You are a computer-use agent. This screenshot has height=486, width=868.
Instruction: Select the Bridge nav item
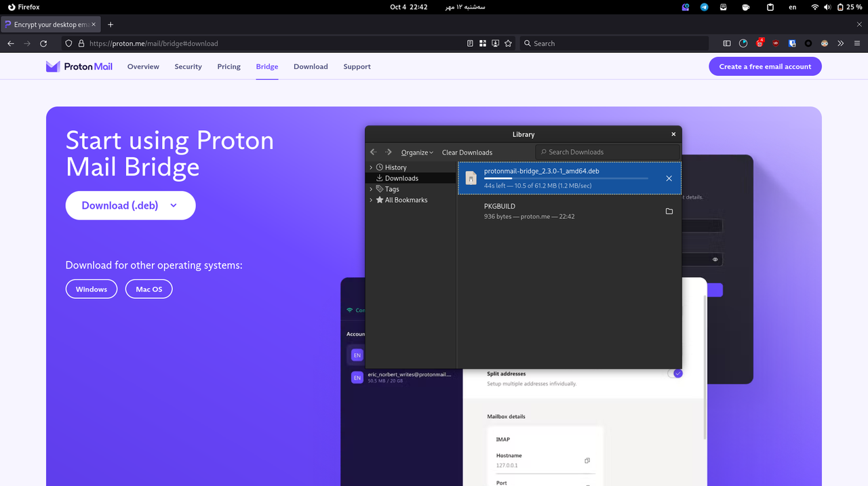(x=267, y=66)
